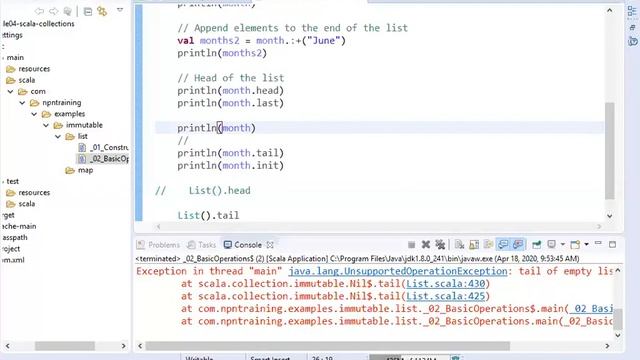This screenshot has width=640, height=360.
Task: Collapse All in Package Explorer toolbar
Action: click(x=88, y=11)
